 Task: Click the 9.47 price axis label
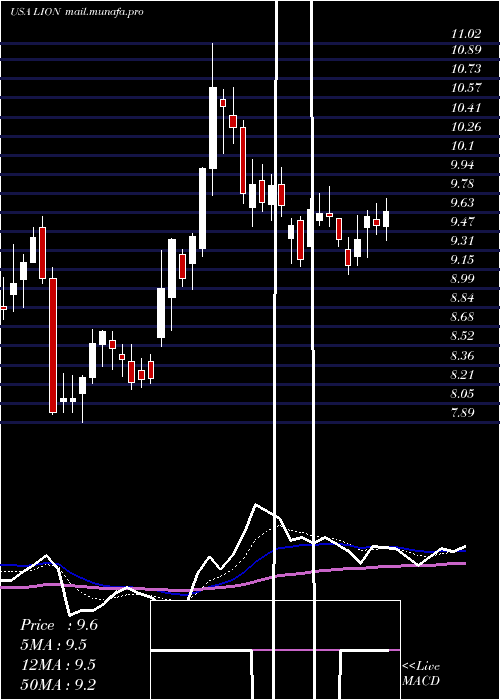pyautogui.click(x=462, y=222)
